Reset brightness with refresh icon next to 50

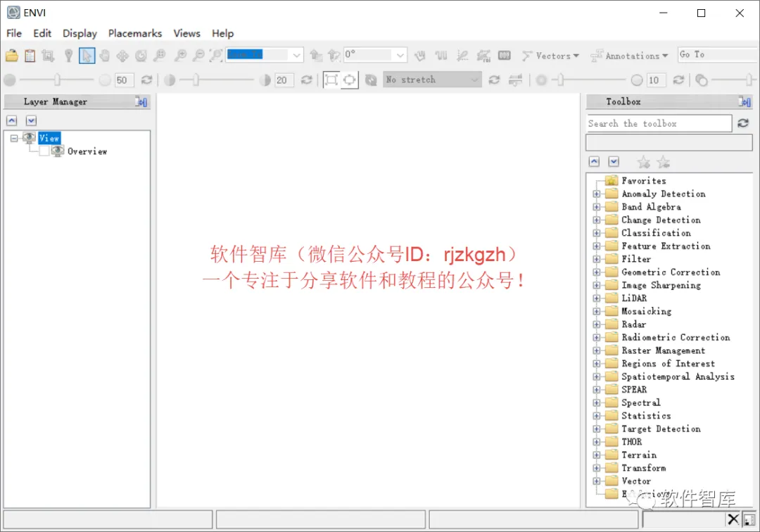[146, 80]
